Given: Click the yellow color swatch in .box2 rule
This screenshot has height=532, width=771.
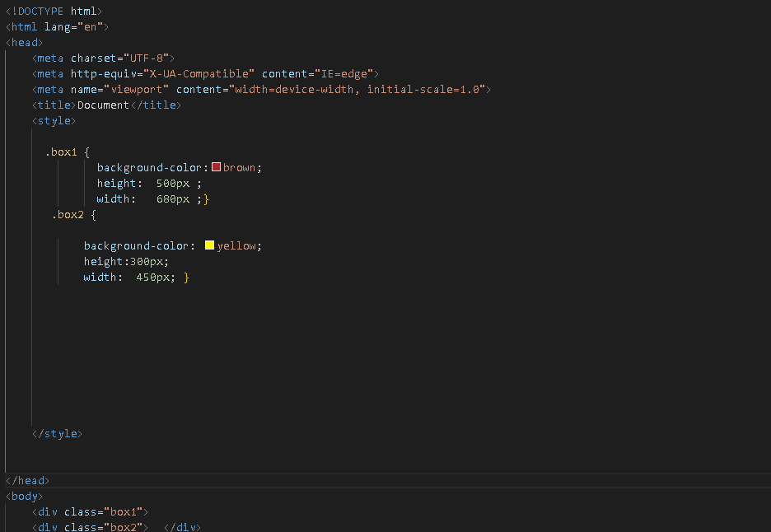Looking at the screenshot, I should coord(209,245).
